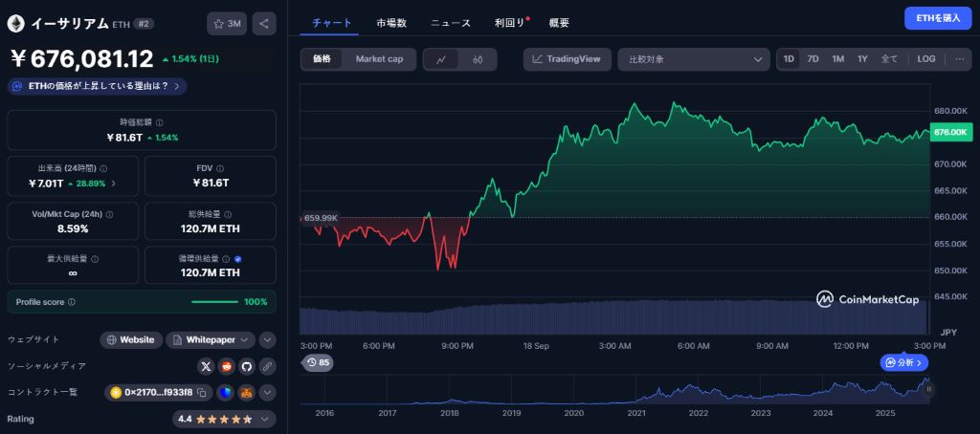980x434 pixels.
Task: Switch to line chart view
Action: point(441,60)
